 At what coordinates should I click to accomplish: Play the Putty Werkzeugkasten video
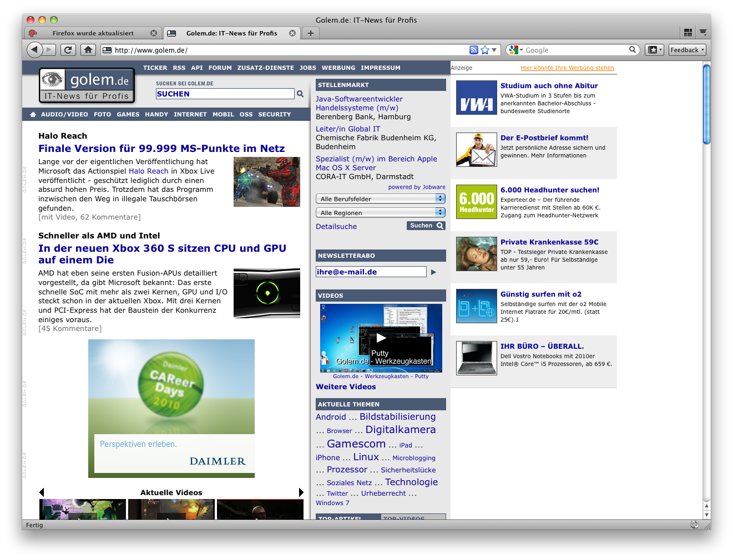tap(381, 338)
